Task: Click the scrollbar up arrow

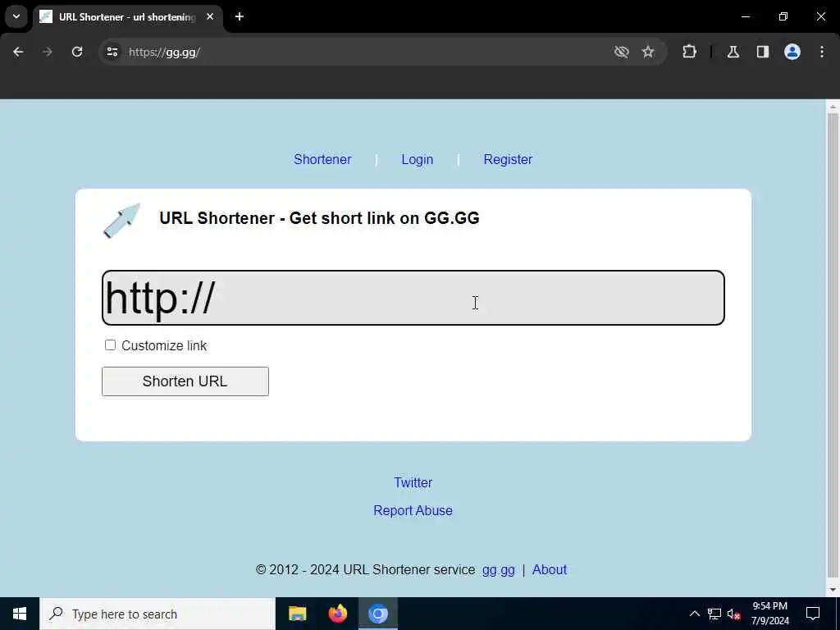Action: [x=833, y=107]
